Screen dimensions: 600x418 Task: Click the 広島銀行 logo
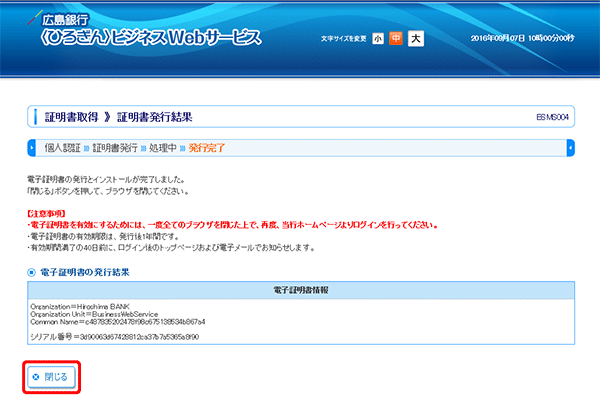click(x=58, y=19)
